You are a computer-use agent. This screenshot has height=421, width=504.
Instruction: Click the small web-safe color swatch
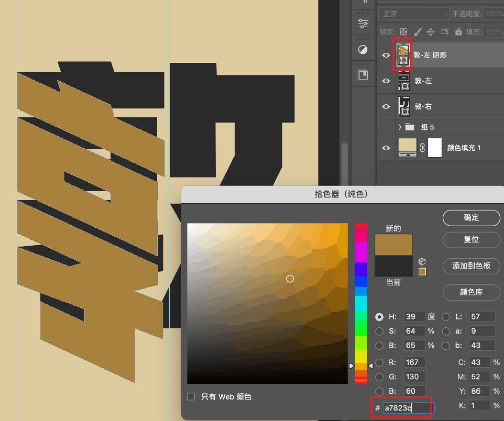[422, 272]
